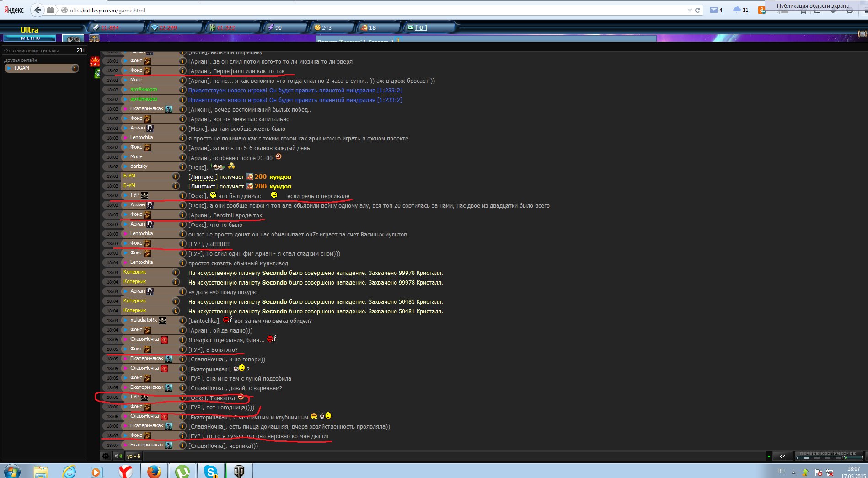This screenshot has height=478, width=868.
Task: Click Secondo planet name in first 50481 row
Action: pyautogui.click(x=274, y=302)
